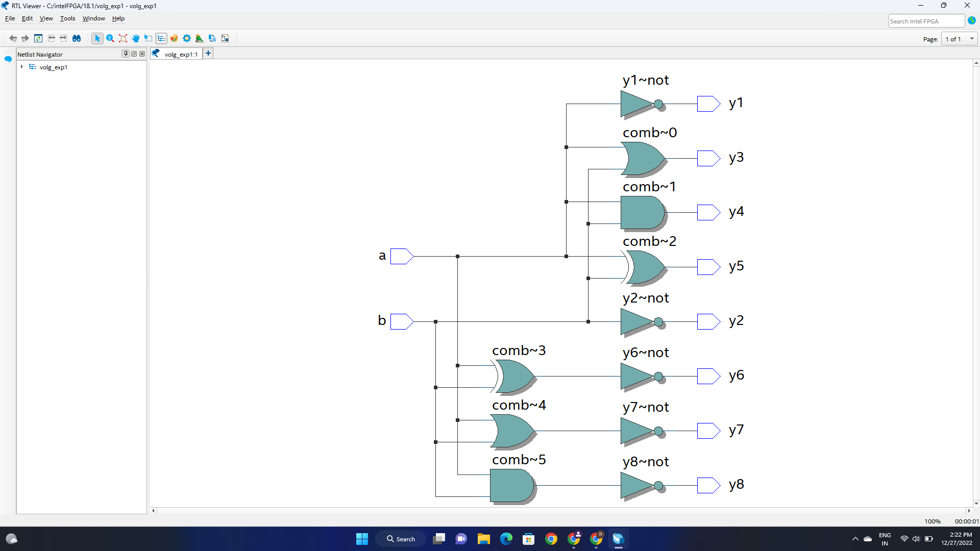Click the blue gear settings icon

187,38
